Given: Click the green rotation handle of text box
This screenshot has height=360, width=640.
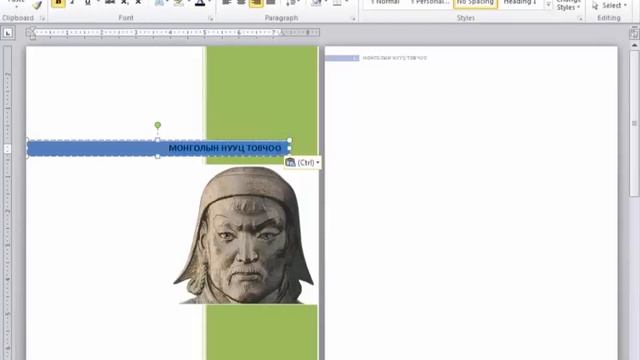Looking at the screenshot, I should [158, 125].
